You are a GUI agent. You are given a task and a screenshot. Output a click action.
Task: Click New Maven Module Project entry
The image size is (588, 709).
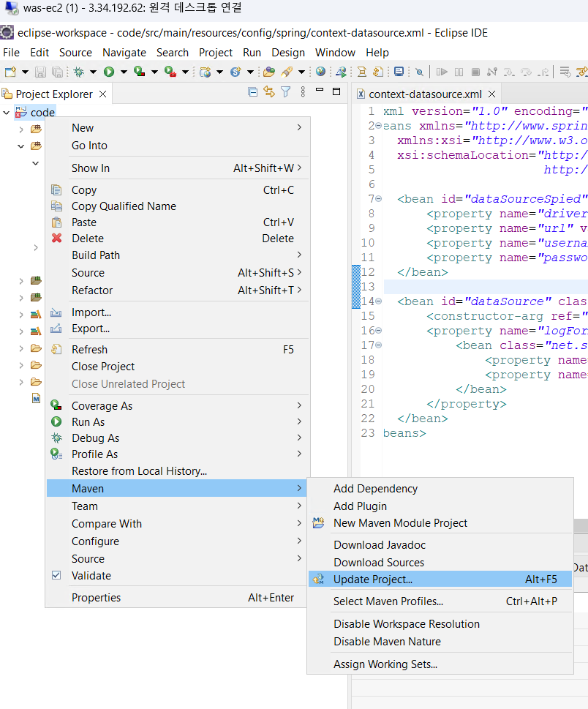point(440,523)
